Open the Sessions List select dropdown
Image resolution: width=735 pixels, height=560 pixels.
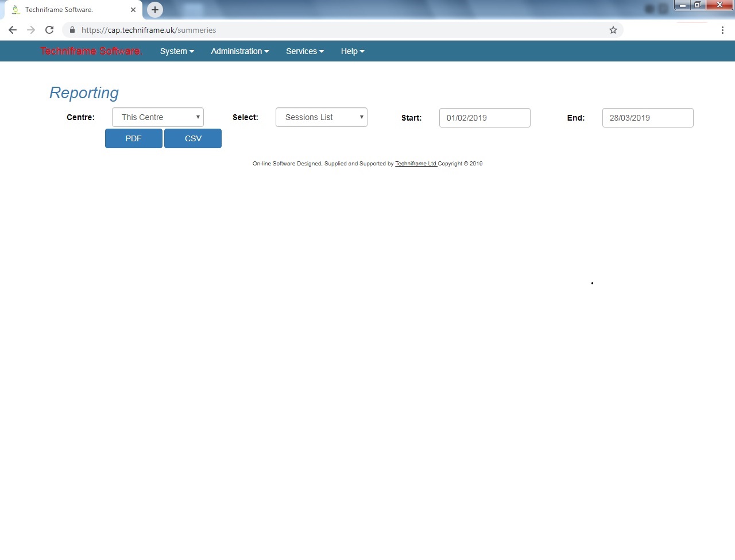pyautogui.click(x=322, y=117)
